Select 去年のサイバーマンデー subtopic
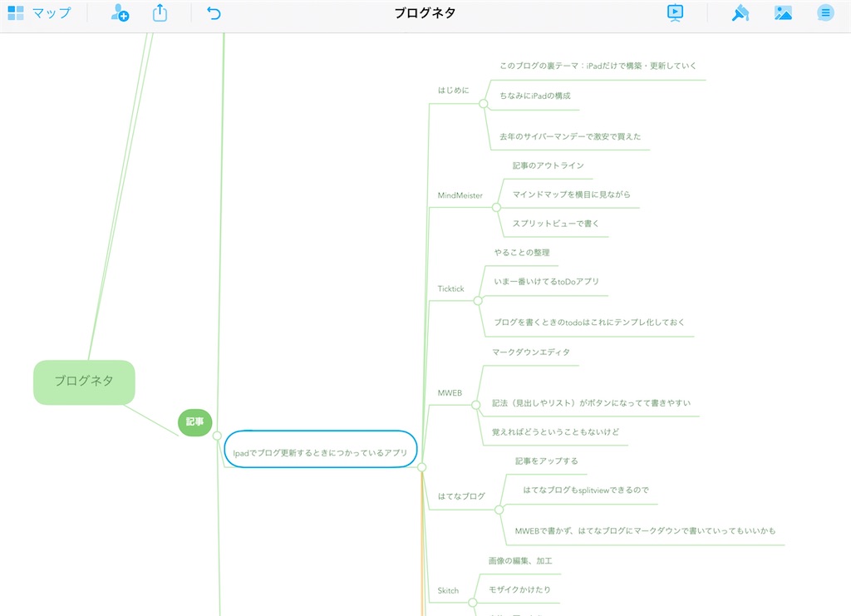Screen dimensions: 851x616 (570, 136)
